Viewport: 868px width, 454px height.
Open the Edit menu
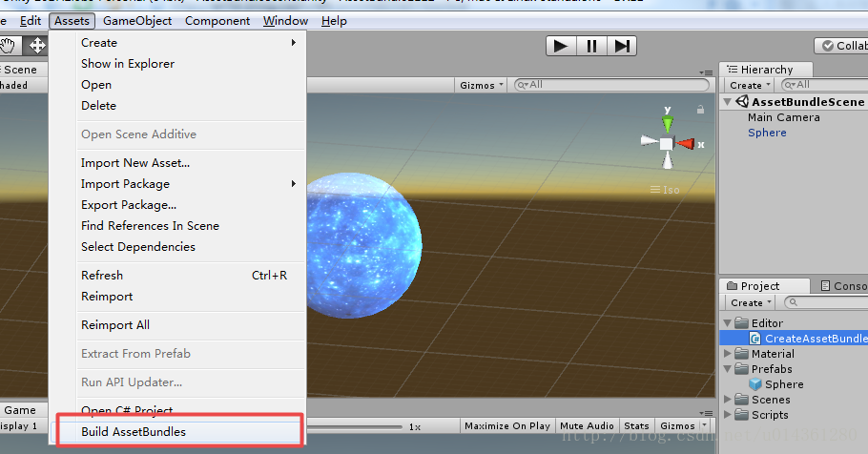(31, 21)
